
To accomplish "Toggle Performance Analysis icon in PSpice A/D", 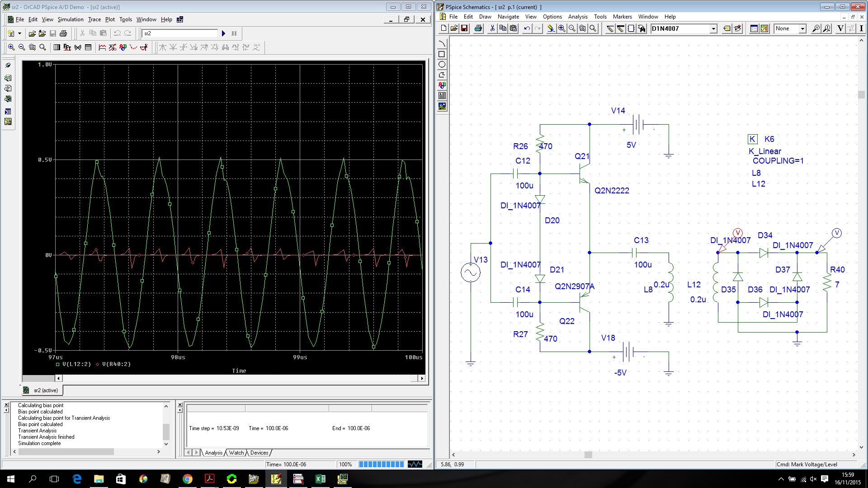I will 78,47.
